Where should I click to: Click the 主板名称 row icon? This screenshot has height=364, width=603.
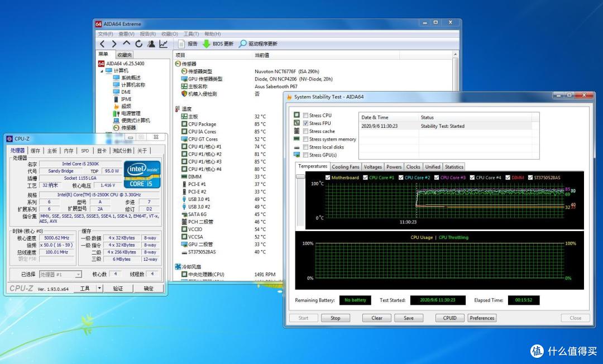(184, 87)
